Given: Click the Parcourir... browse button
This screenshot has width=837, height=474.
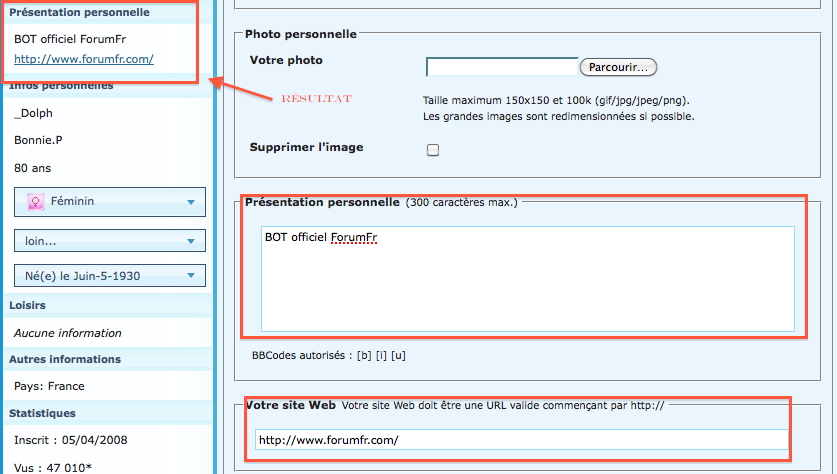Looking at the screenshot, I should (x=618, y=67).
